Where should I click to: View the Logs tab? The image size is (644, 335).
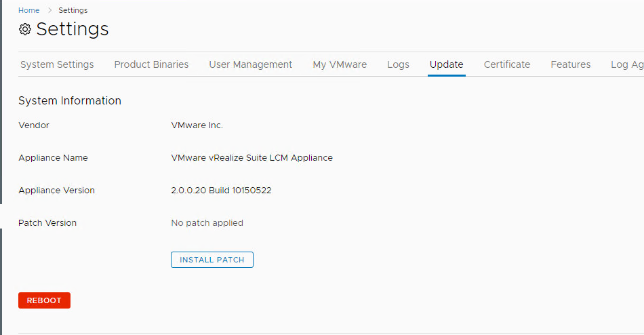coord(398,64)
